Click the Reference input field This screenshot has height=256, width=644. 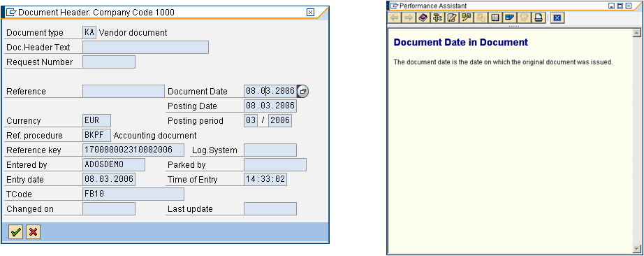tap(124, 92)
